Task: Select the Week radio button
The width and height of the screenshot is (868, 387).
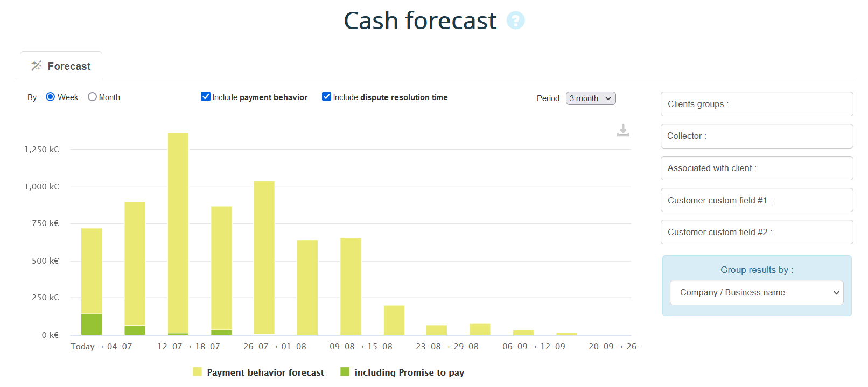Action: [x=51, y=97]
